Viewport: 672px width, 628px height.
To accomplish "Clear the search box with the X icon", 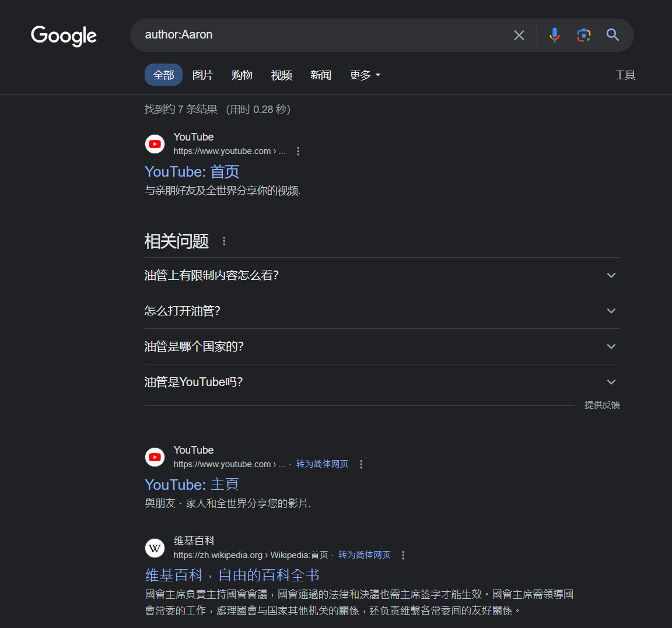I will [x=519, y=36].
